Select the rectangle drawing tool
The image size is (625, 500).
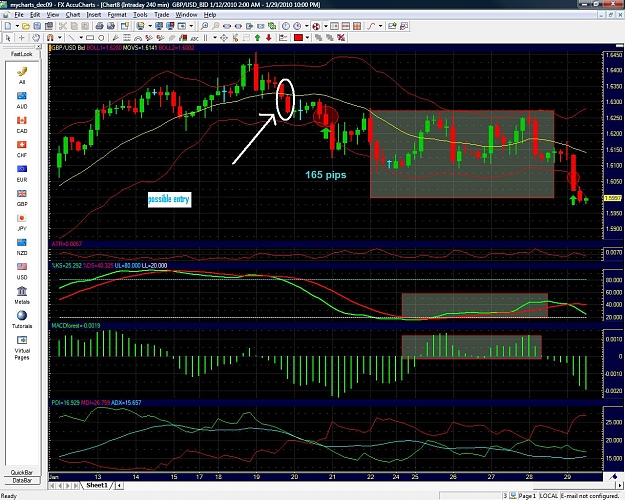[x=90, y=38]
